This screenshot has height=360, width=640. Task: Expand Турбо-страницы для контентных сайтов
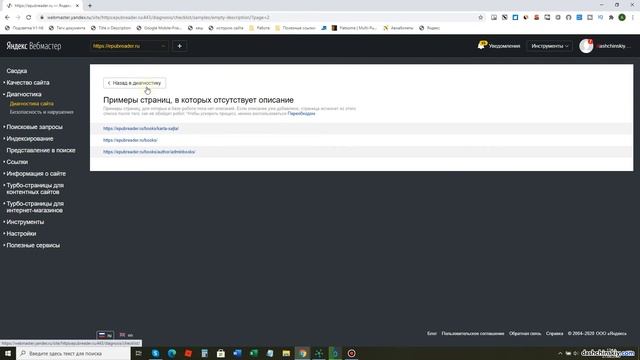point(35,189)
